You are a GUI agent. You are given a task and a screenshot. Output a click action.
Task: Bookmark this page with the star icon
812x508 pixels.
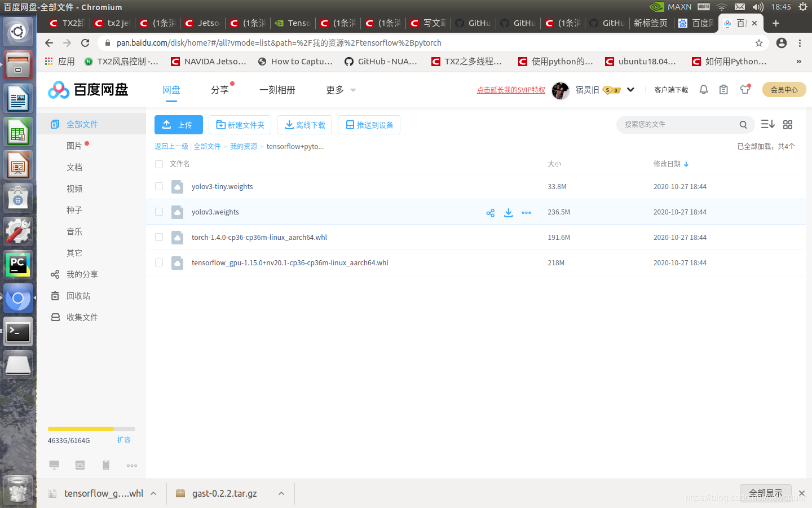coord(759,43)
